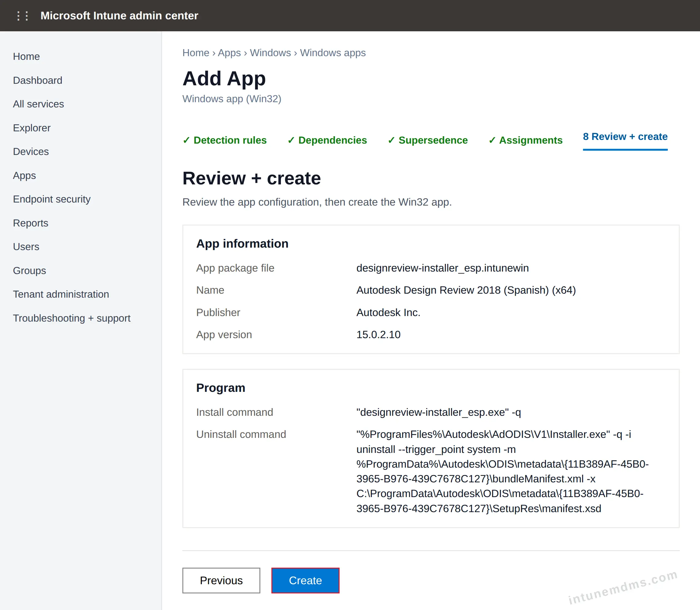Screen dimensions: 700x610
Task: Open All services in the sidebar
Action: (x=38, y=104)
